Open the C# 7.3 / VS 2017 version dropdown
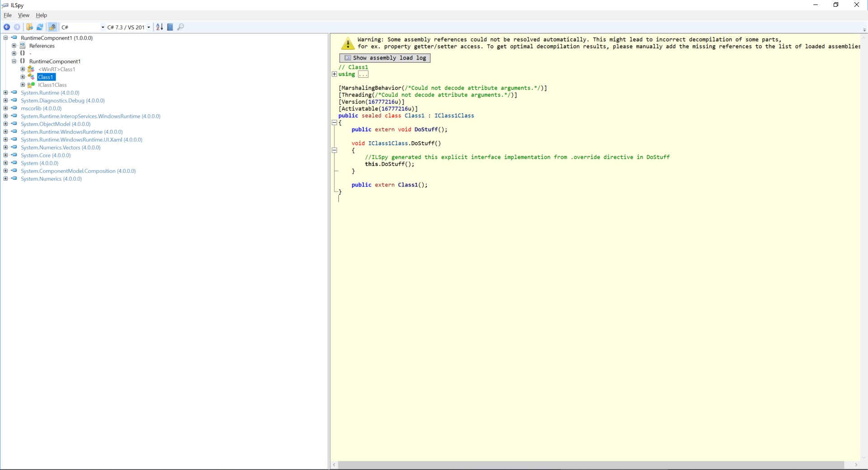Image resolution: width=868 pixels, height=470 pixels. 148,27
